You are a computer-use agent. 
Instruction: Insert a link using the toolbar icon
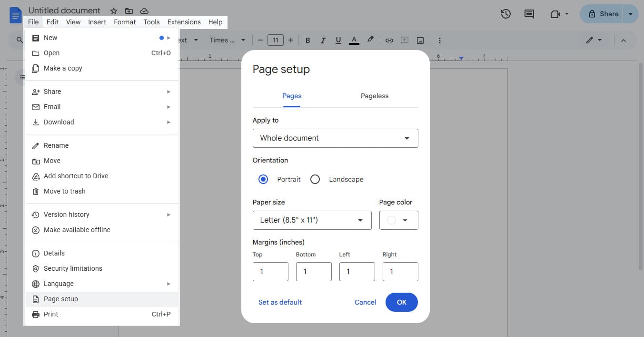pyautogui.click(x=389, y=40)
